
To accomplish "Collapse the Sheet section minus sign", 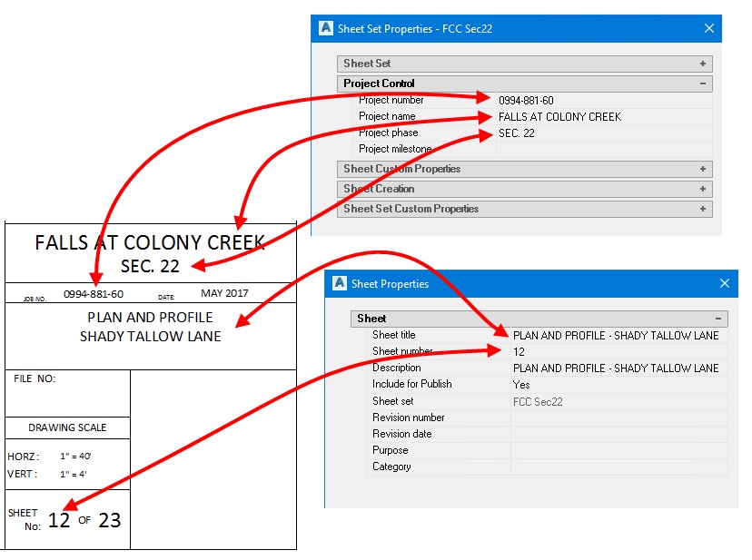I will [x=718, y=319].
